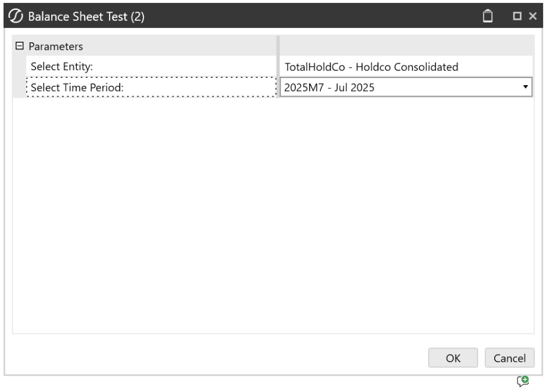This screenshot has width=549, height=392.
Task: Click the gray gutter left of Select Entity
Action: click(19, 67)
